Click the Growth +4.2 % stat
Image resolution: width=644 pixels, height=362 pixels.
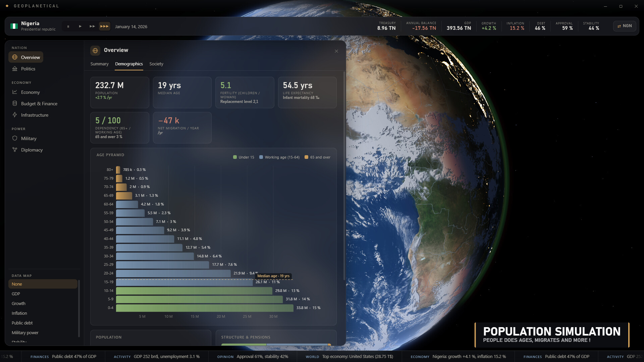point(489,26)
